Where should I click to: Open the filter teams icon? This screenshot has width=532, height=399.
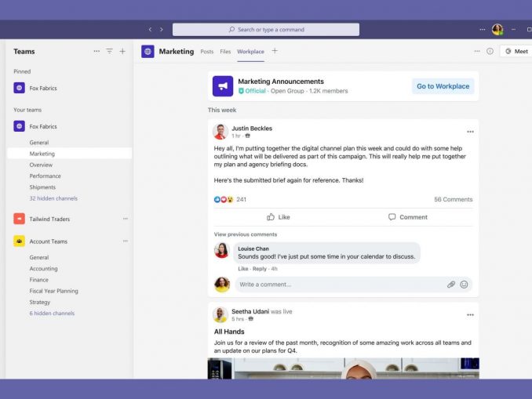pyautogui.click(x=109, y=51)
